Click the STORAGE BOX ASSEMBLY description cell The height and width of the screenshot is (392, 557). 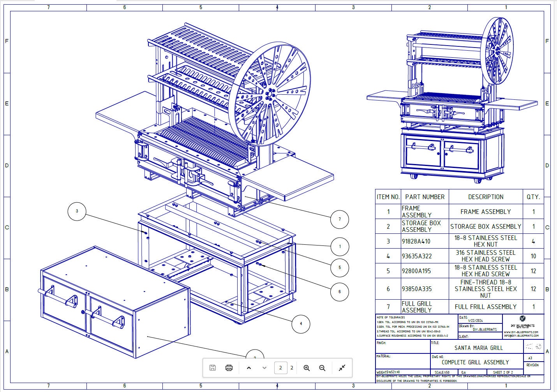[486, 226]
